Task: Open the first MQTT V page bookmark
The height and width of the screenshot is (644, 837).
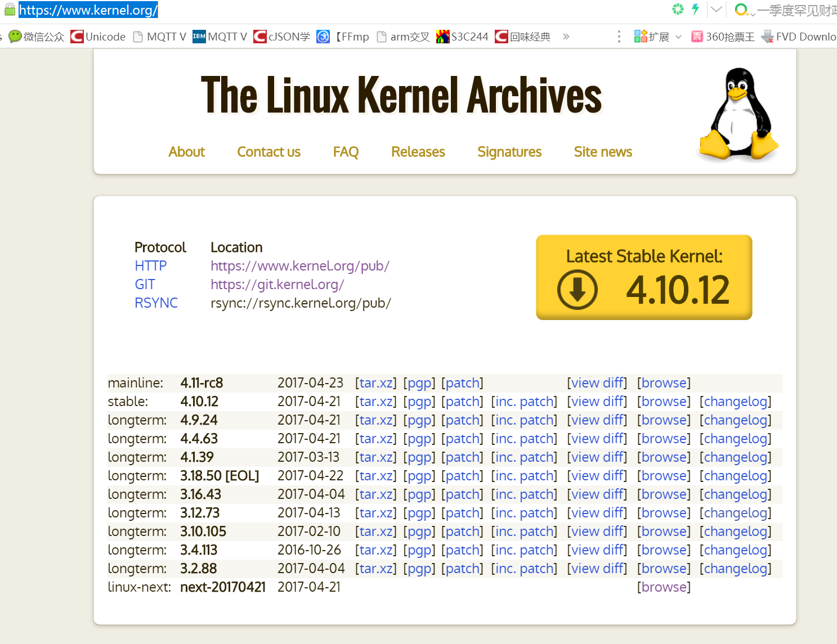Action: [x=159, y=37]
